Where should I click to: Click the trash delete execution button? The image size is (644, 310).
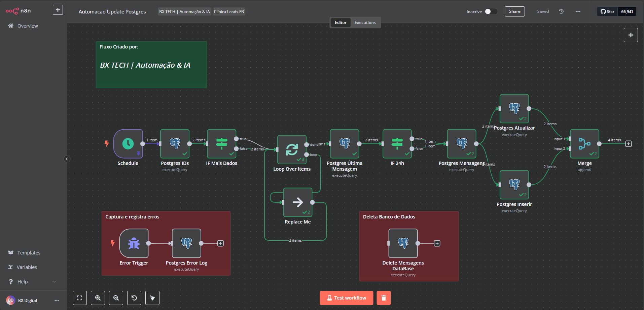tap(384, 298)
